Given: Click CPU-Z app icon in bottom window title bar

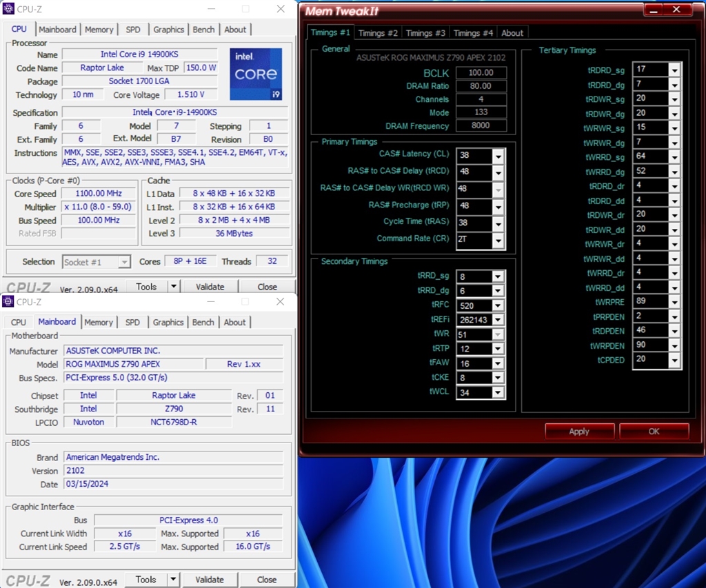Looking at the screenshot, I should click(8, 302).
